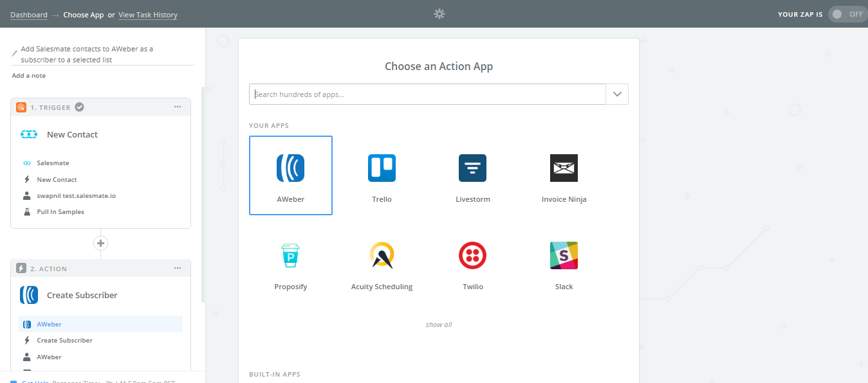
Task: Open Create Subscriber row in action step
Action: click(x=101, y=340)
